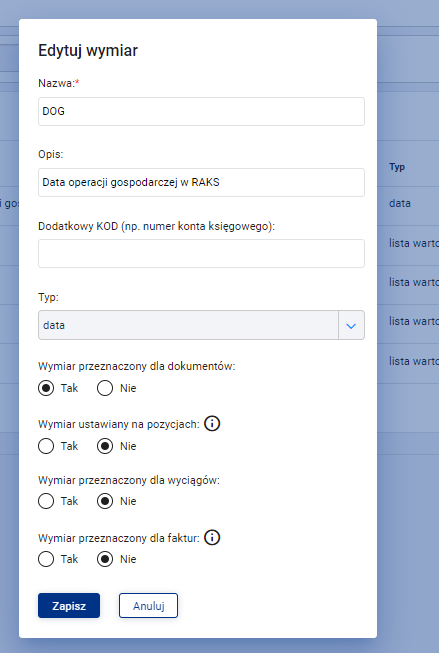This screenshot has width=439, height=653.
Task: Click the Typ column header in background table
Action: coord(397,167)
